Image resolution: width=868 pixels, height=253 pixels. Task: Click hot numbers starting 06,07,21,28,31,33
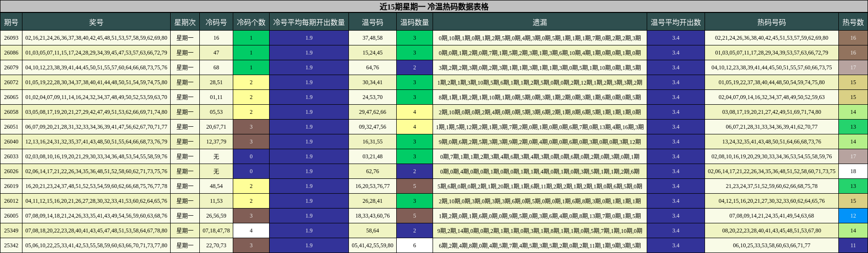[x=771, y=127]
